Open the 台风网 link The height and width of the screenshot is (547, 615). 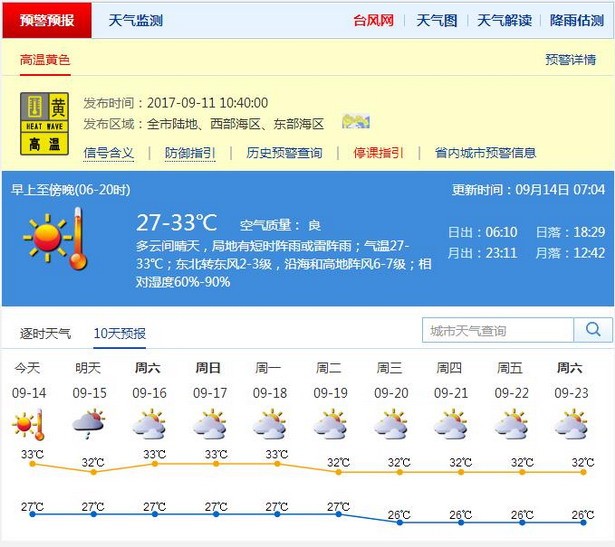tap(373, 20)
